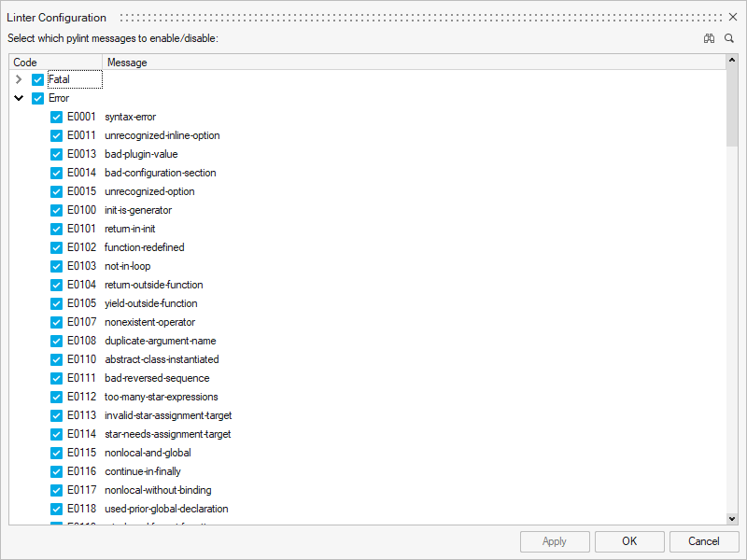Screen dimensions: 747x560
Task: Disable the entire Error category
Action: [x=37, y=98]
